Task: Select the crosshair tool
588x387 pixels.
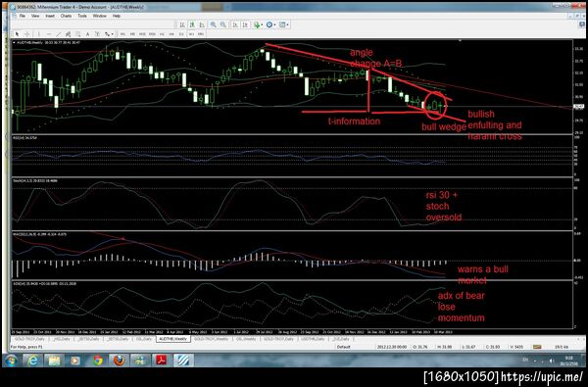Action: (27, 34)
